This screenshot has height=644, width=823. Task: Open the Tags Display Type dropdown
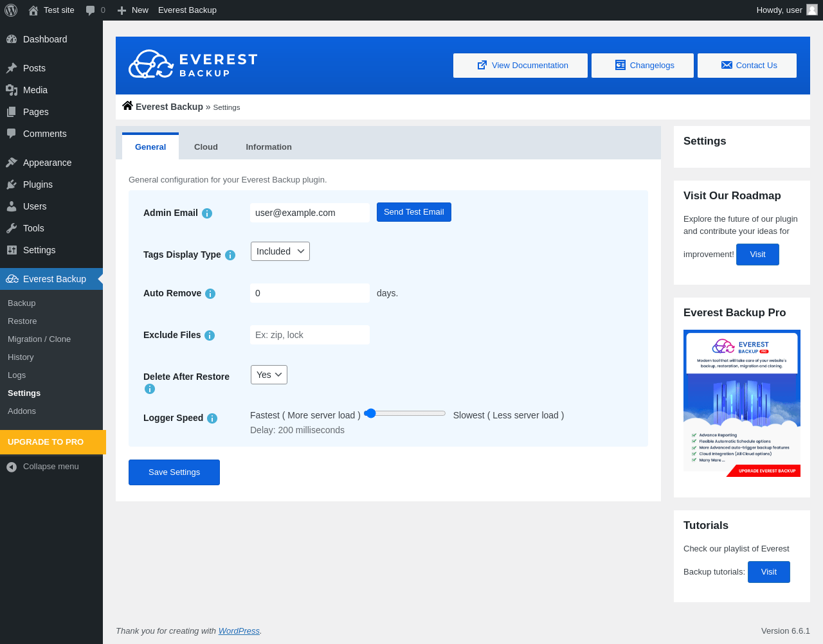280,251
